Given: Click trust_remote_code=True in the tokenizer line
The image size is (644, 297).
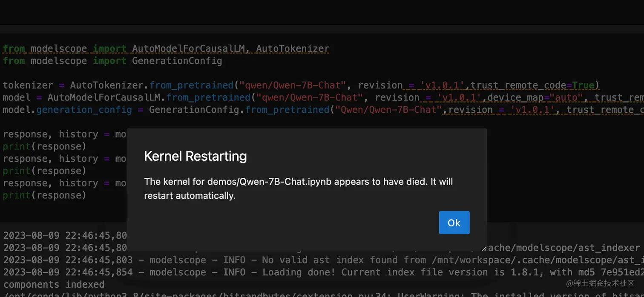Looking at the screenshot, I should pyautogui.click(x=533, y=85).
